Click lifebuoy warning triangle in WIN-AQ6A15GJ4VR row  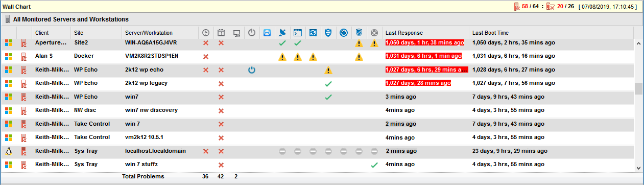[374, 43]
